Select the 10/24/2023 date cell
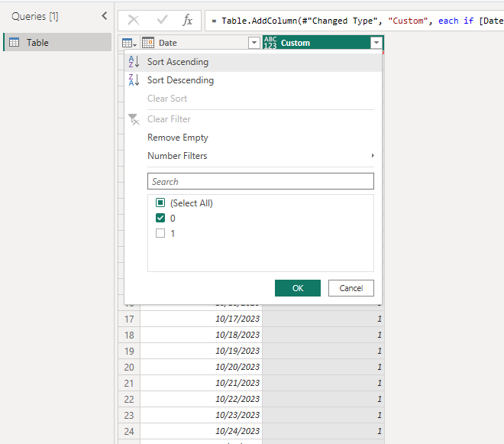 (201, 431)
